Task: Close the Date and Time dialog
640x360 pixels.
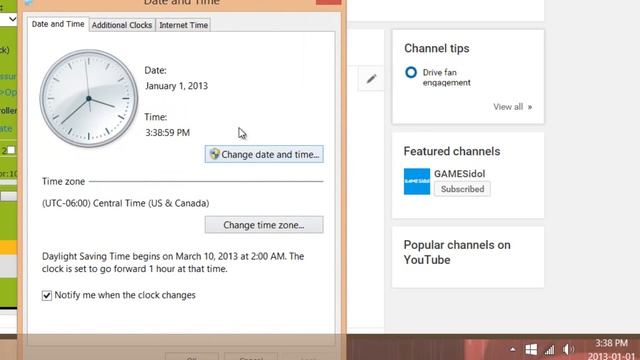Action: [329, 2]
